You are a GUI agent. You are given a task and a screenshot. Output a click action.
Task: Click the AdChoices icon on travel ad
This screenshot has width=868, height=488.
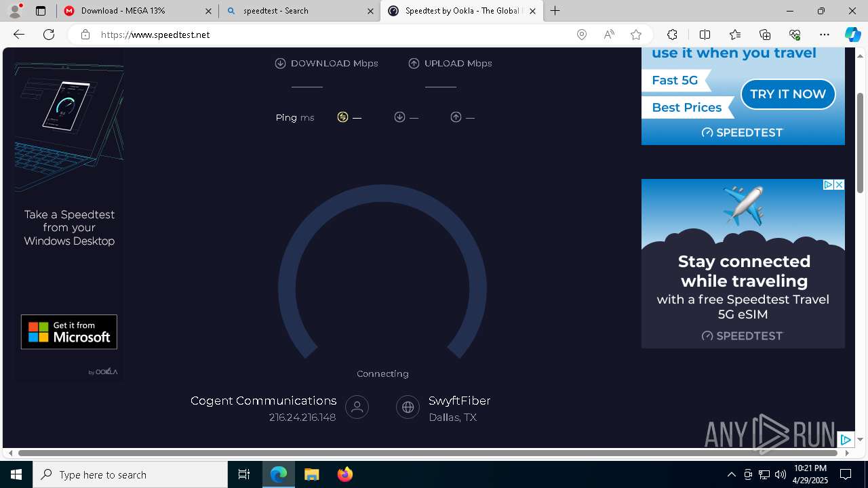[828, 185]
